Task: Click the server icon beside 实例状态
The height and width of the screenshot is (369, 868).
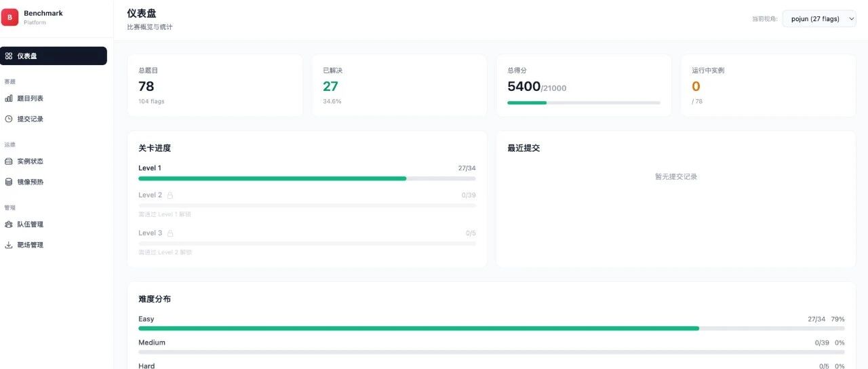Action: tap(9, 161)
